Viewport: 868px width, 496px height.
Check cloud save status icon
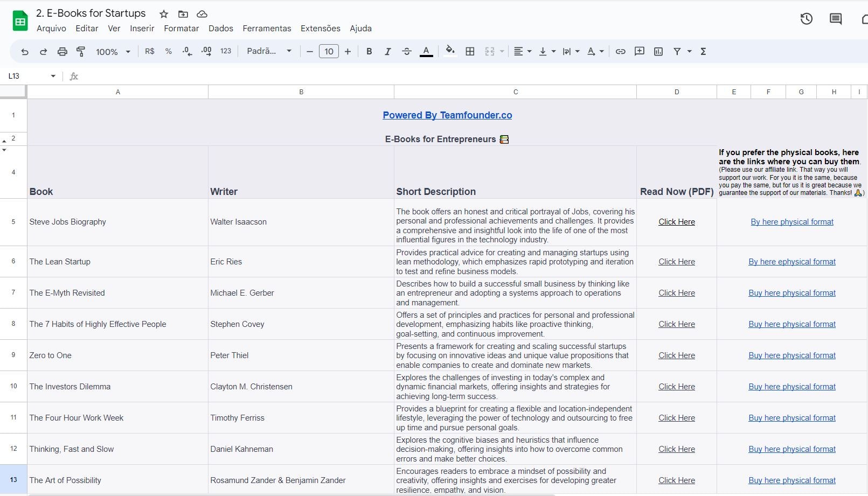[x=202, y=14]
